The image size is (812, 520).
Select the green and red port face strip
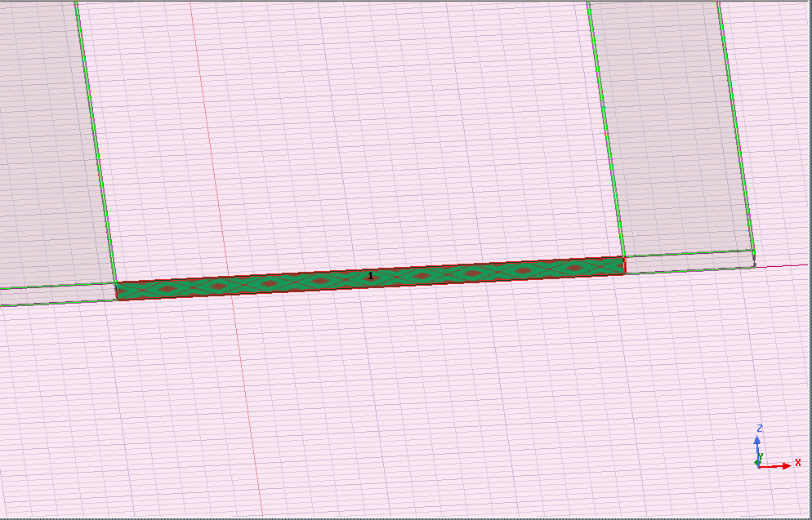coord(371,278)
